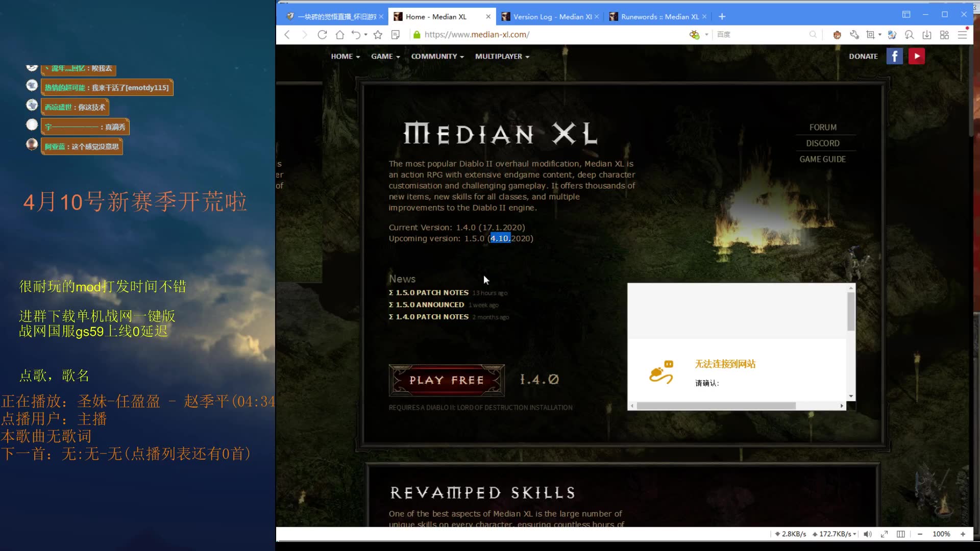Click the browser skin window icon
This screenshot has height=551, width=980.
tap(906, 14)
